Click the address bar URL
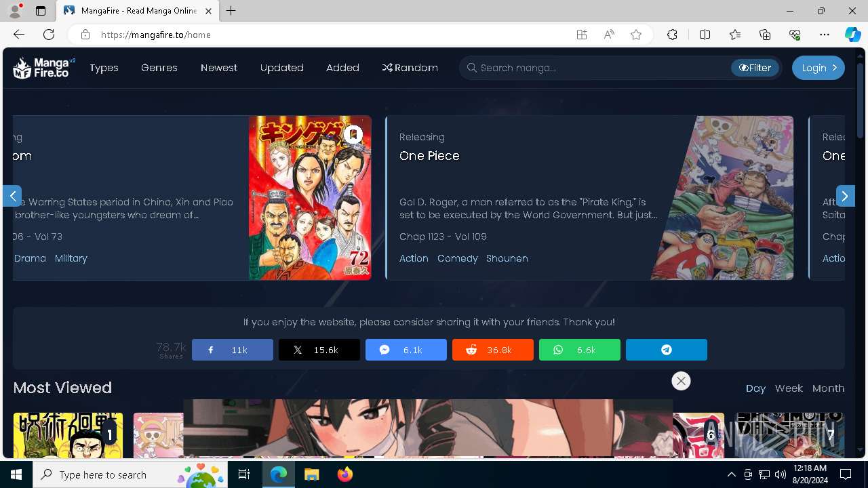868x488 pixels. (156, 35)
